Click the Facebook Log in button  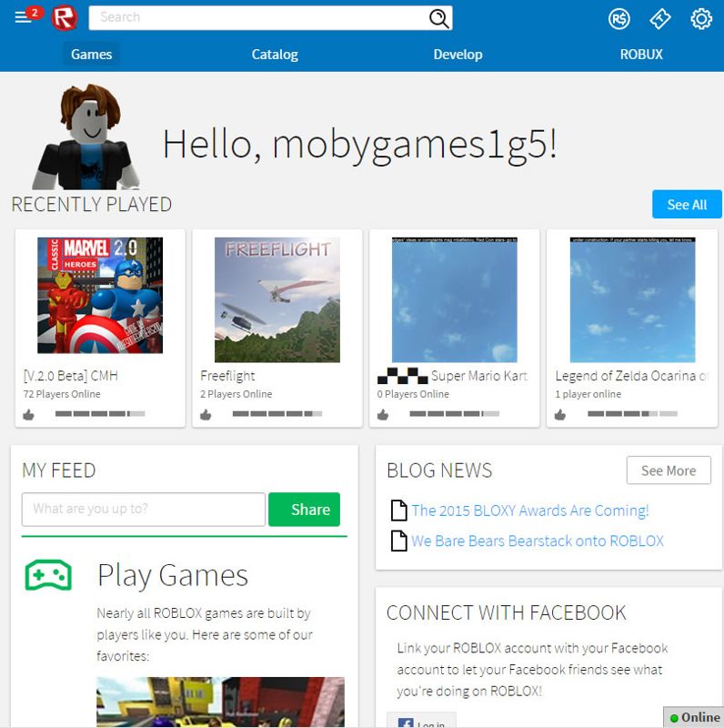click(x=421, y=720)
